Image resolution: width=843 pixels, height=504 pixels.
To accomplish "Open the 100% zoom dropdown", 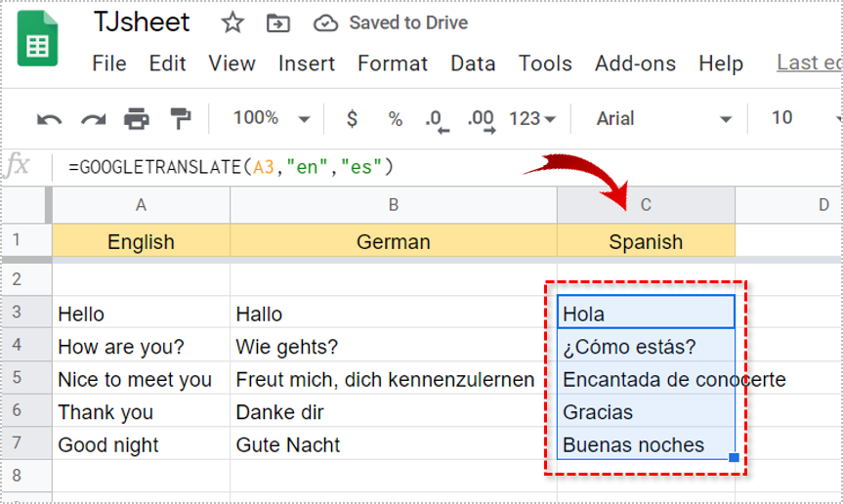I will tap(272, 118).
